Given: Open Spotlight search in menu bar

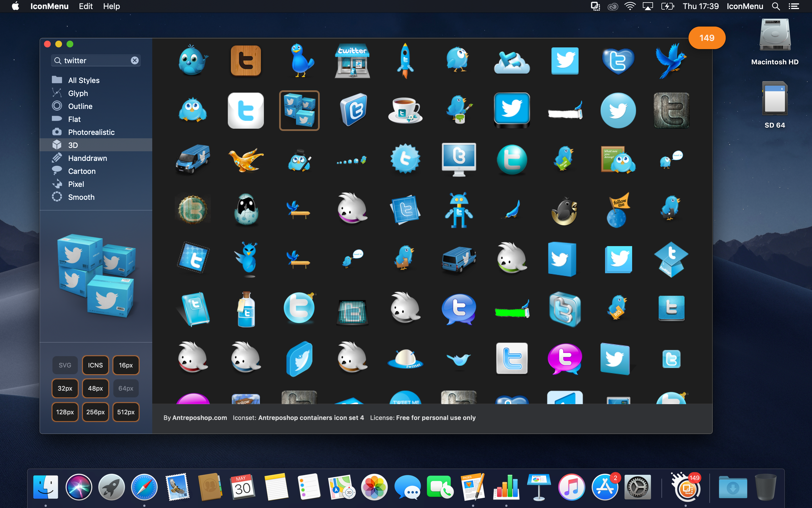Looking at the screenshot, I should [x=776, y=6].
